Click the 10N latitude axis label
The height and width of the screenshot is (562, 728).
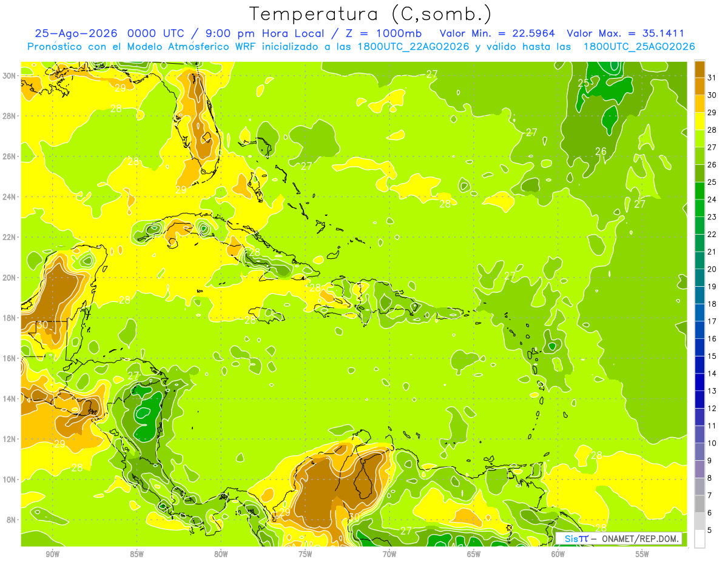click(10, 480)
